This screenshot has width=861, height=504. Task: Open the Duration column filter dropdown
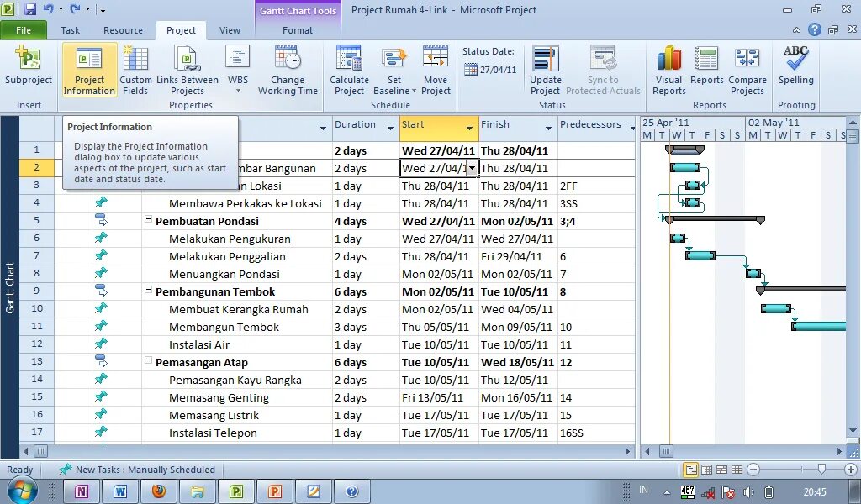[x=390, y=129]
